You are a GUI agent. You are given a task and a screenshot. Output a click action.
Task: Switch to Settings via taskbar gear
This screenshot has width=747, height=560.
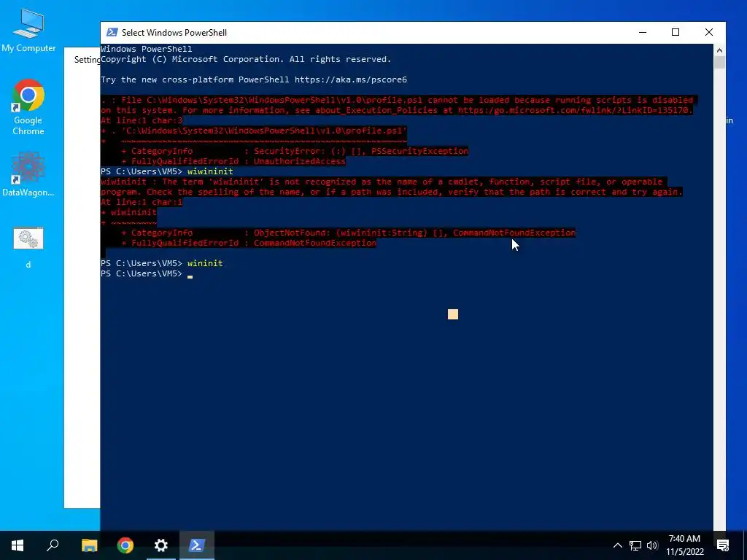(x=161, y=545)
